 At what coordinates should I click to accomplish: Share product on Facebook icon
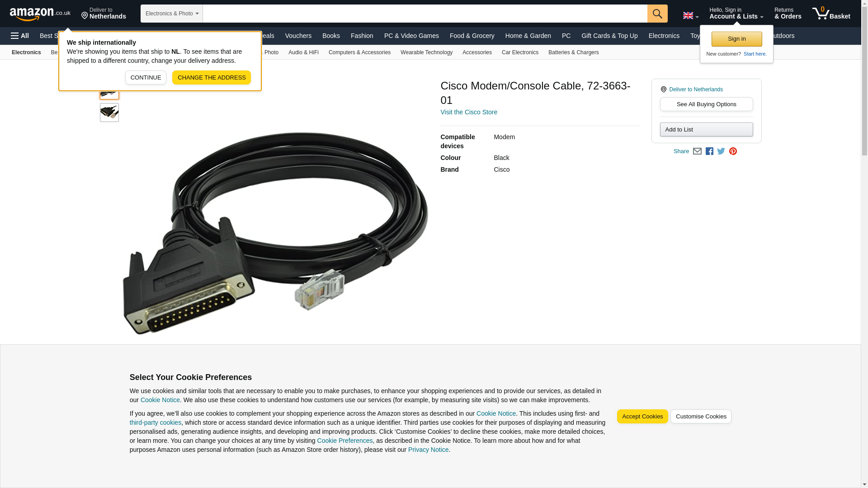pyautogui.click(x=709, y=151)
